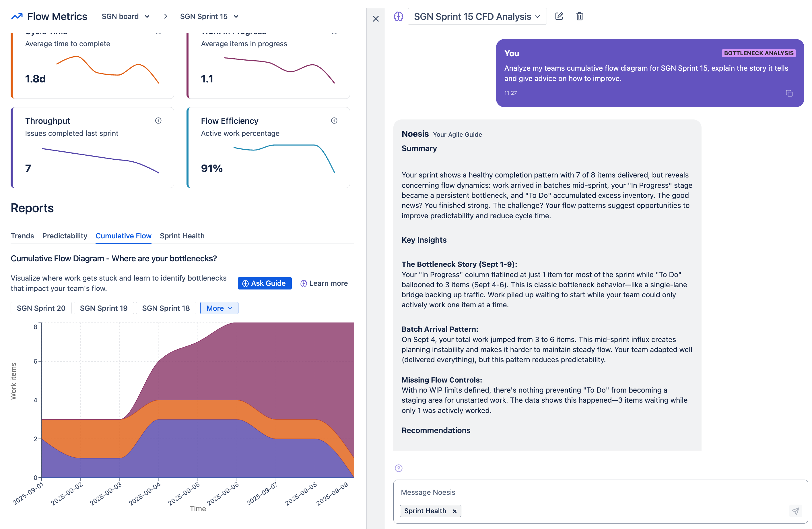Click the BOTTLENECK ANALYSIS badge

point(758,53)
